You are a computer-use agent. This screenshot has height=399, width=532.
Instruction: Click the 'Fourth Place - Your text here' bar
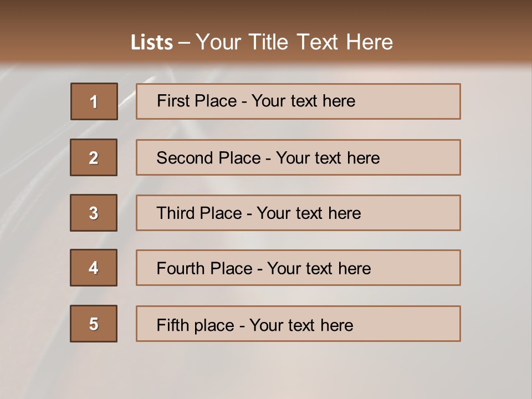(298, 268)
